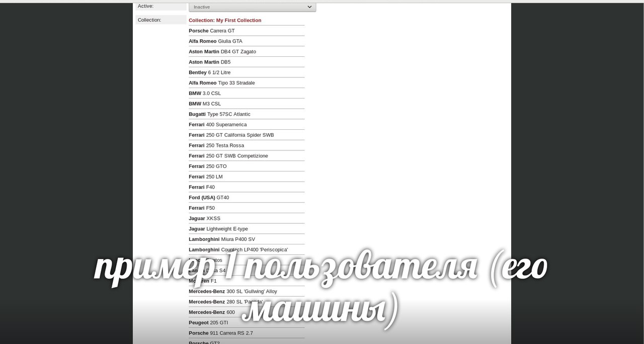The height and width of the screenshot is (344, 644).
Task: Open the Active status dropdown showing Inactive
Action: (252, 7)
